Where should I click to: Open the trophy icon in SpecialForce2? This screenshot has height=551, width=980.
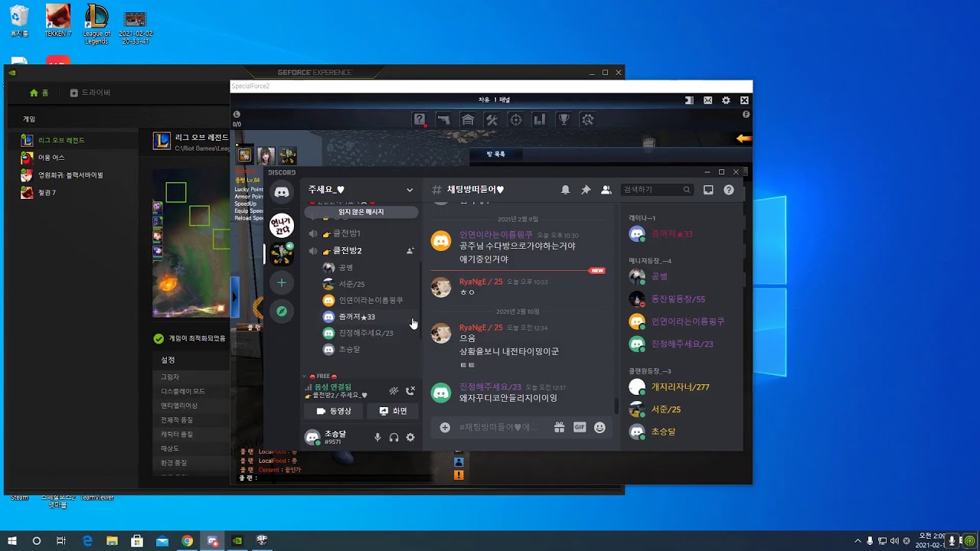coord(564,119)
